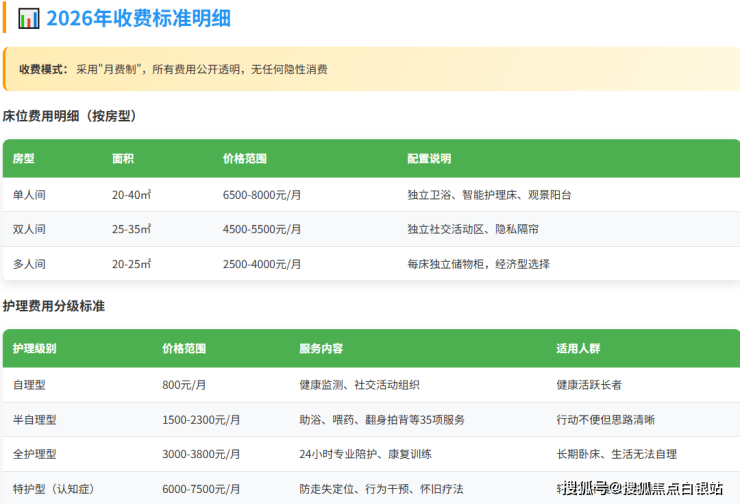Viewport: 740px width, 504px height.
Task: Click the 护理级别 column header
Action: click(x=35, y=349)
